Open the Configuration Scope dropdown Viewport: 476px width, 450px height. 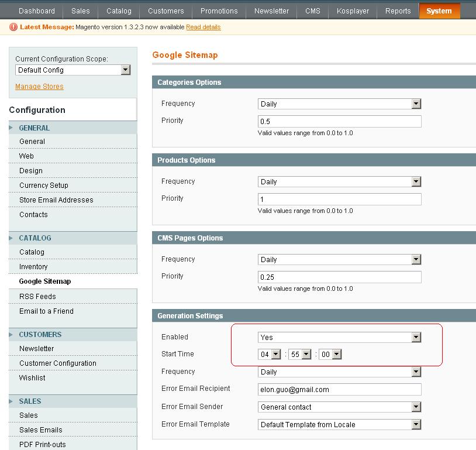[x=73, y=70]
